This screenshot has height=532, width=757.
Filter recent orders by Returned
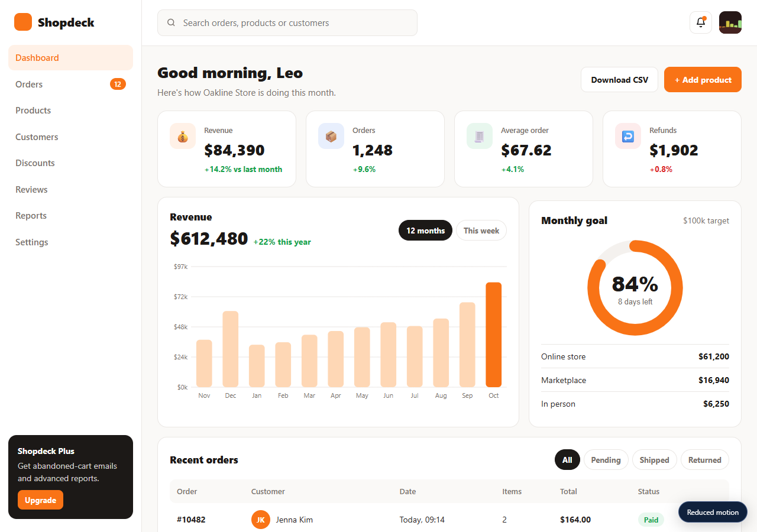tap(705, 460)
